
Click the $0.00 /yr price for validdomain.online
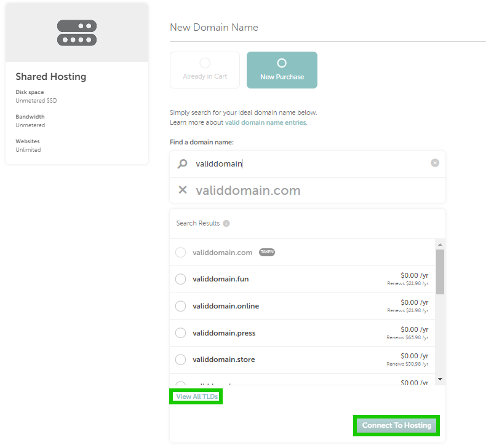[415, 302]
